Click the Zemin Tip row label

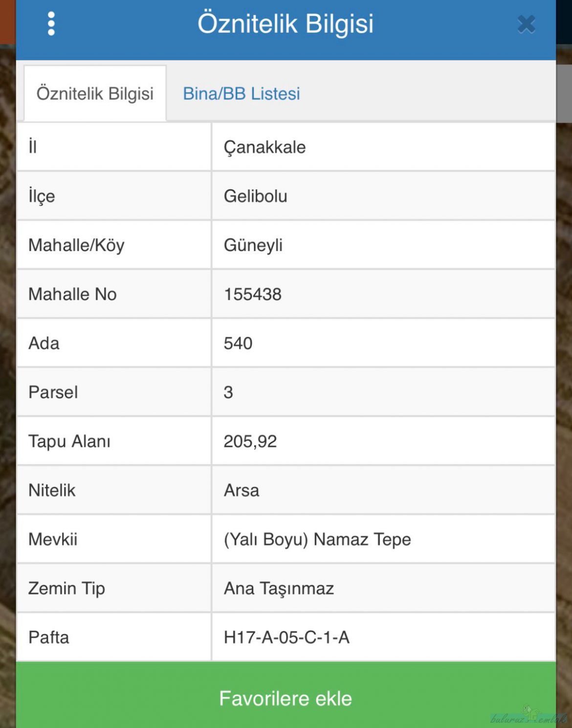click(x=66, y=588)
